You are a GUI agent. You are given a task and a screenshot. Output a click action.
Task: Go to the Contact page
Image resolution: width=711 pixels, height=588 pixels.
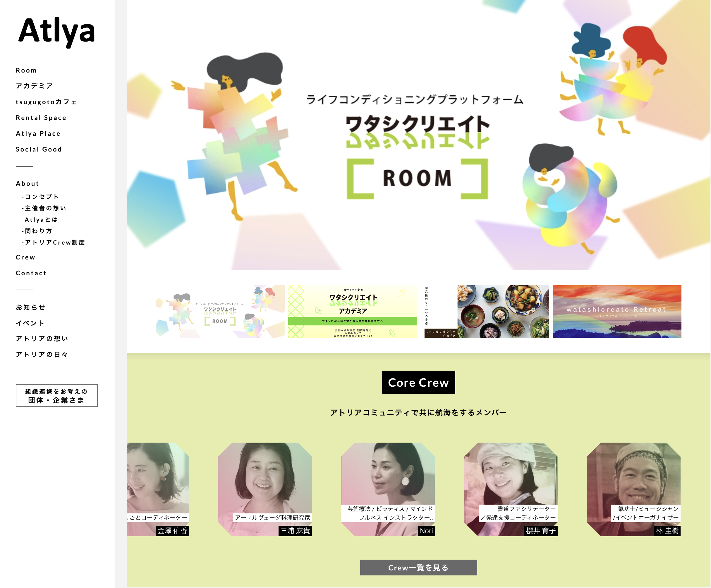[31, 273]
